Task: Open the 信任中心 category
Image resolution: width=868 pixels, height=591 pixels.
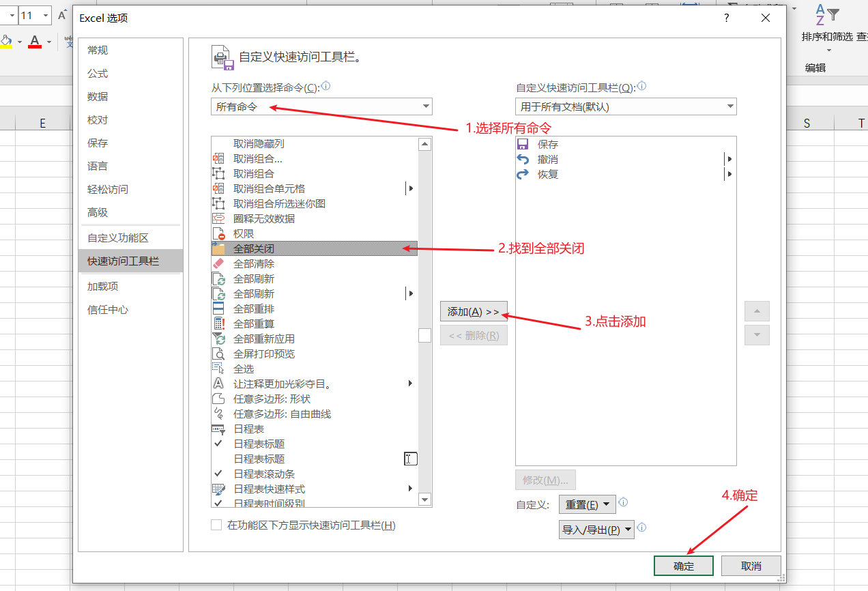Action: 130,309
